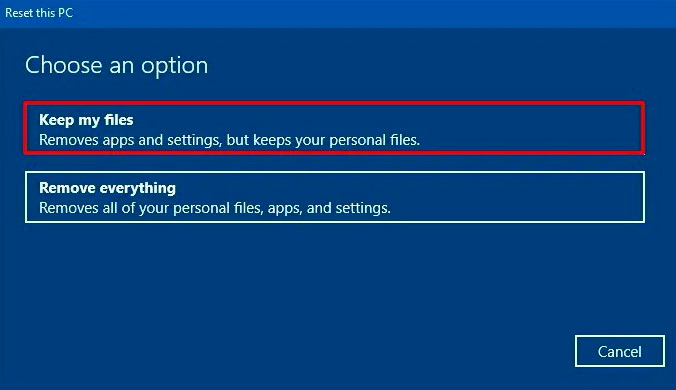Choose the Keep my files option
The image size is (676, 390).
(x=335, y=128)
